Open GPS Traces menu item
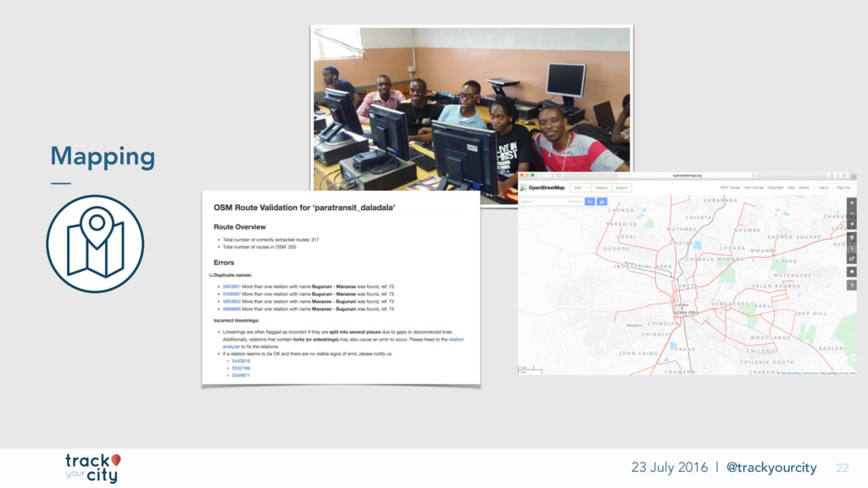 730,187
